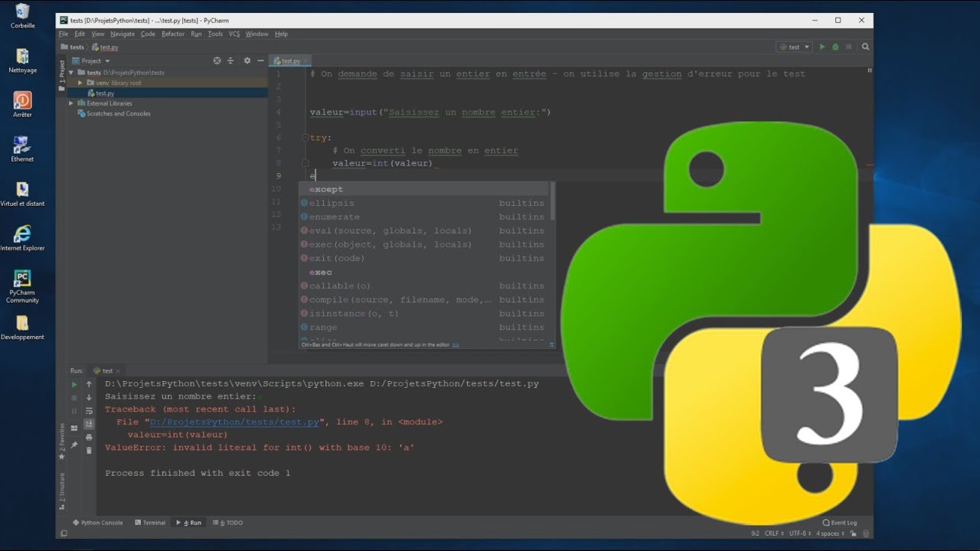Open Search Everywhere magnifier icon
Image resolution: width=980 pixels, height=551 pixels.
pos(866,47)
